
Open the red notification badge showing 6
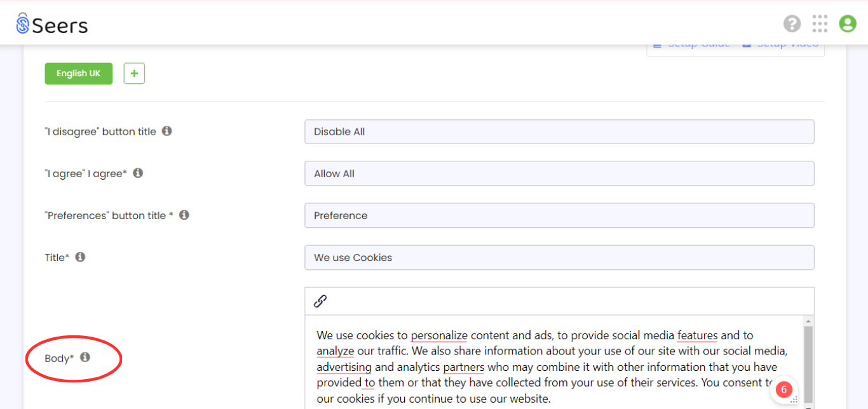pyautogui.click(x=783, y=389)
